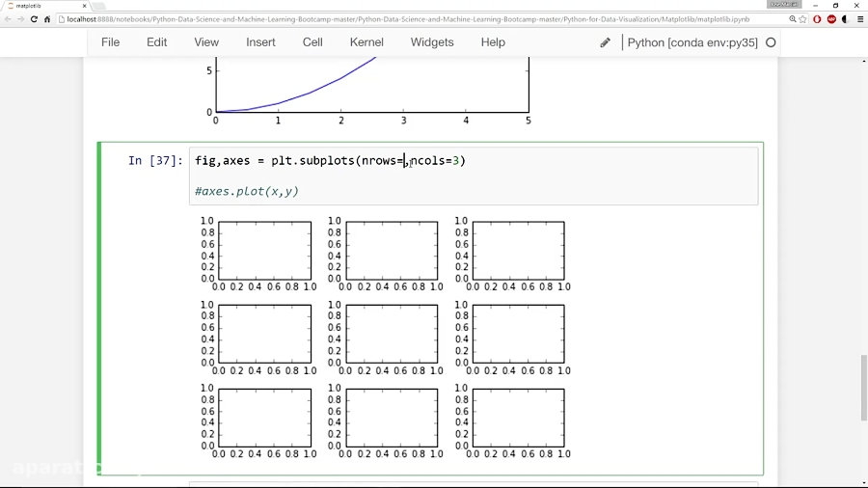Click the pencil edit-mode indicator icon
The image size is (868, 488).
[605, 42]
